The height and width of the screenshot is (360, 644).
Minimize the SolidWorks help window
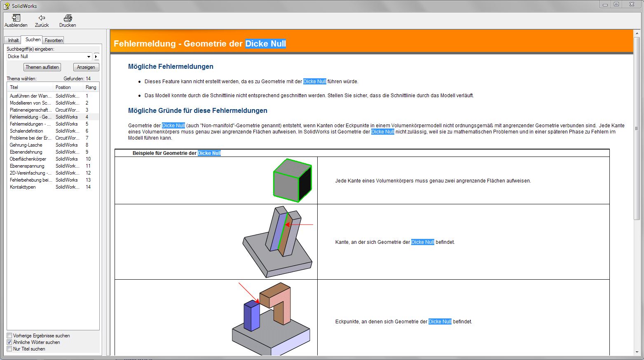click(605, 5)
